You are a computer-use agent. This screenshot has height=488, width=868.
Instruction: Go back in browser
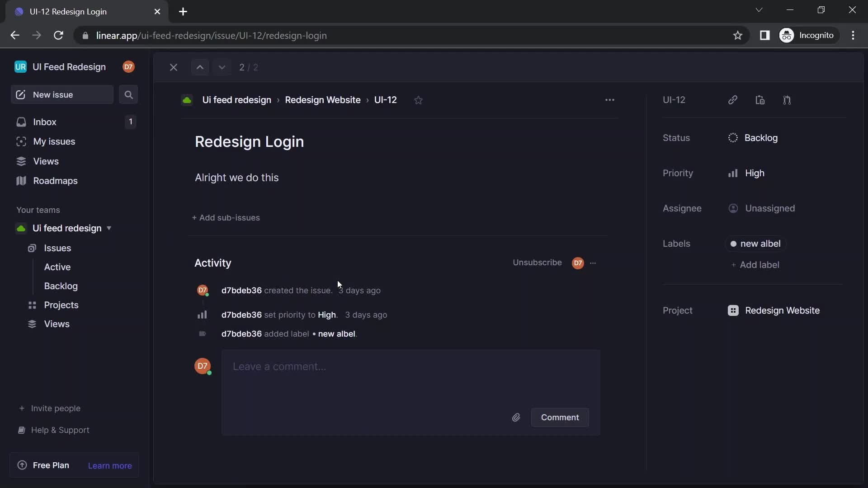[15, 35]
